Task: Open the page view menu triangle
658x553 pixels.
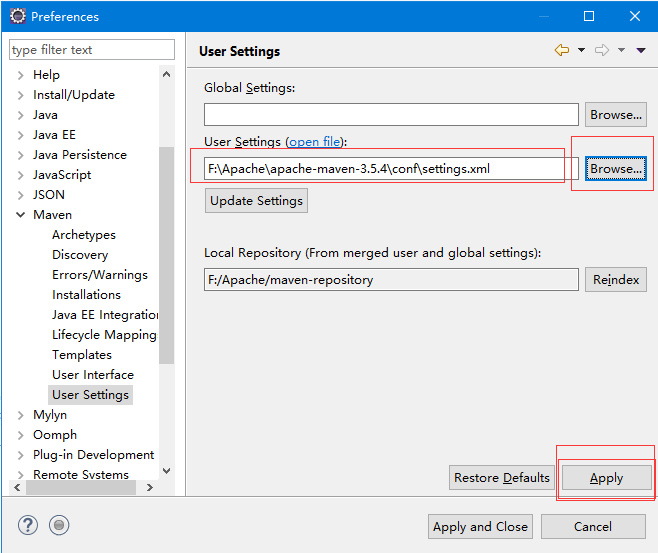Action: tap(641, 50)
